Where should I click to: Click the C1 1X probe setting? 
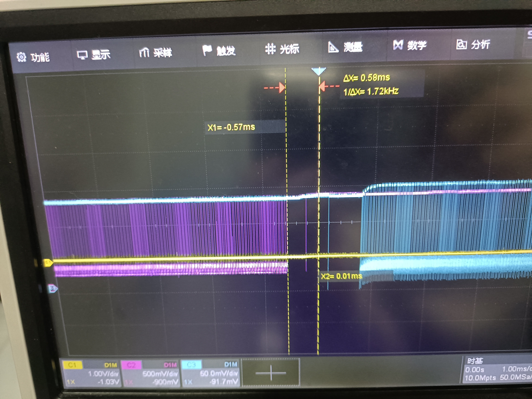(x=71, y=382)
